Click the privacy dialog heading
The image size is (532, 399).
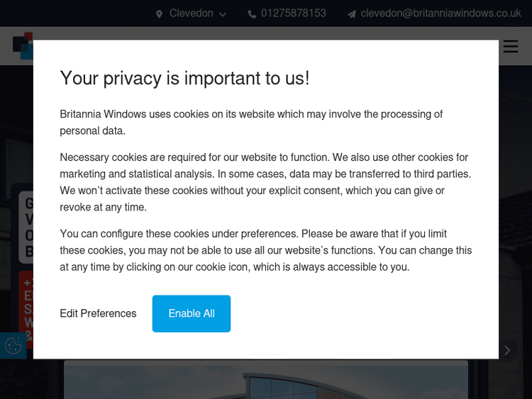coord(184,78)
